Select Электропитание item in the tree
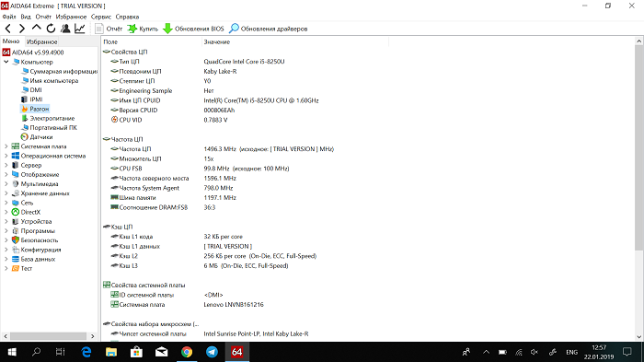This screenshot has height=362, width=644. (52, 118)
